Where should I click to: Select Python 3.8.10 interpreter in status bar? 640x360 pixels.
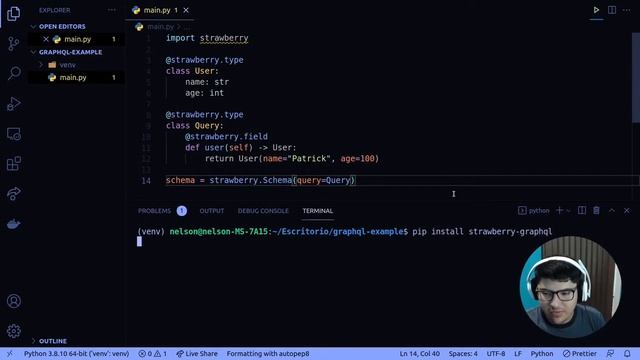coord(76,353)
